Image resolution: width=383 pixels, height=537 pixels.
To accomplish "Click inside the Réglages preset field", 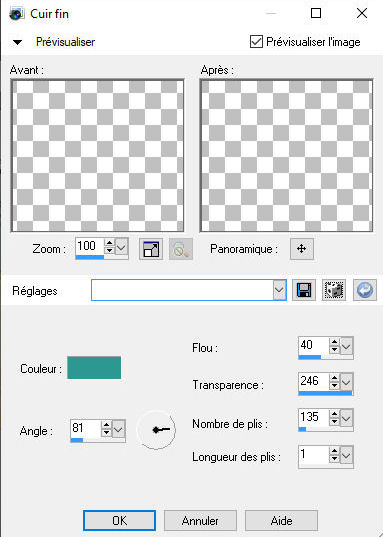I will click(x=182, y=290).
